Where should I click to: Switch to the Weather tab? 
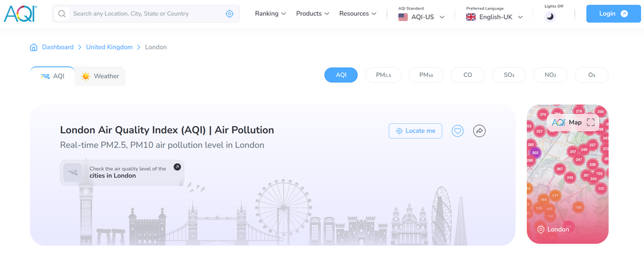click(x=100, y=76)
